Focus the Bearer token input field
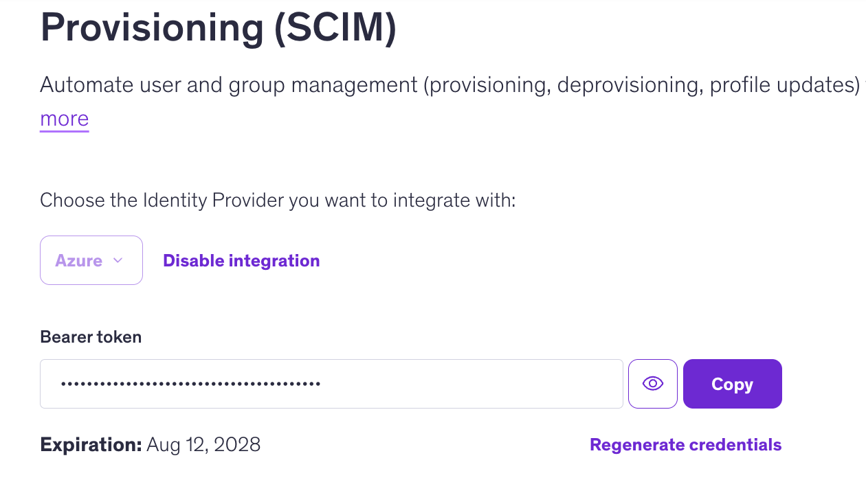 331,384
